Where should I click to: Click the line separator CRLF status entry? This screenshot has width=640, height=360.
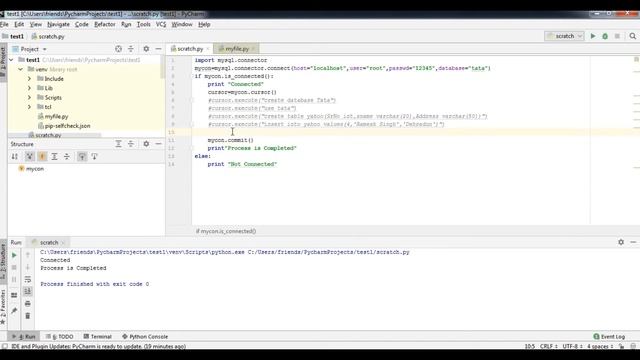point(549,346)
